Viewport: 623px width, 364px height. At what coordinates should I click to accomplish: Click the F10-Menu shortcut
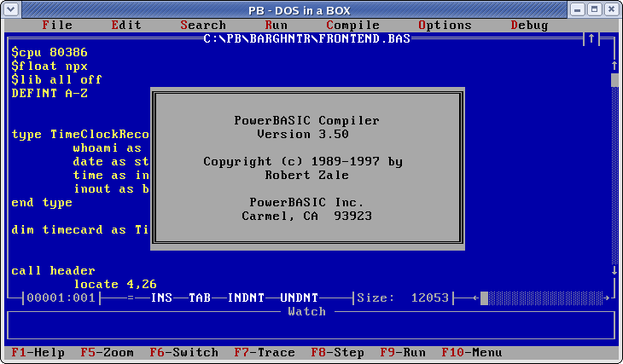(x=472, y=352)
